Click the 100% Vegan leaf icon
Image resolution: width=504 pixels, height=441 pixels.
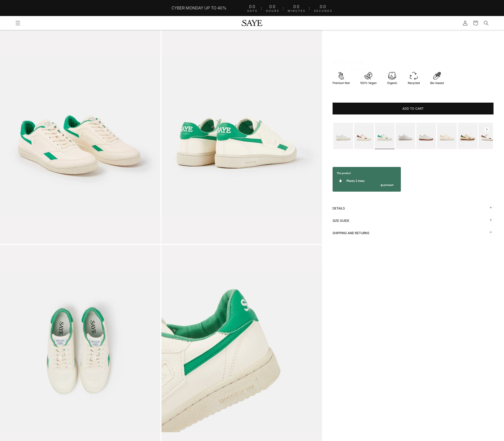[x=368, y=76]
